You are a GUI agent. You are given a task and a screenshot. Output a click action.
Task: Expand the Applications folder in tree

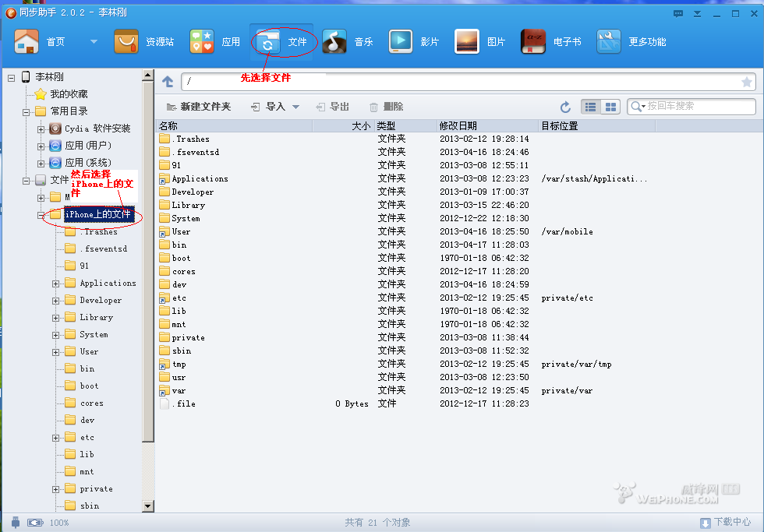tap(56, 284)
